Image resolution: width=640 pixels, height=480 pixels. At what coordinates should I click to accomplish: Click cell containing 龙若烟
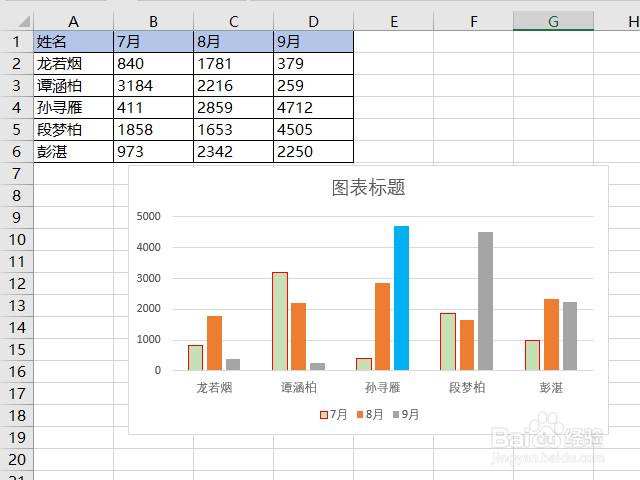[73, 64]
